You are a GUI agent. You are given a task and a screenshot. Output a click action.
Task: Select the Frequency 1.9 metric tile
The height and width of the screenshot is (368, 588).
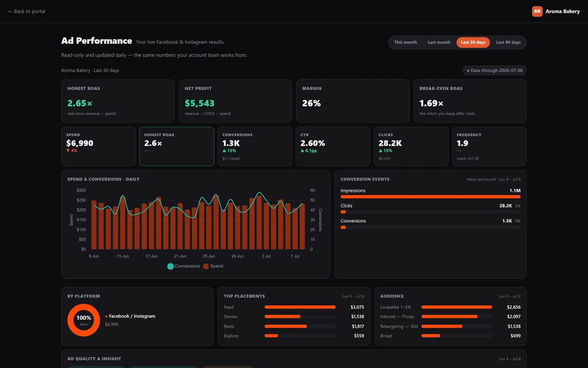[489, 146]
